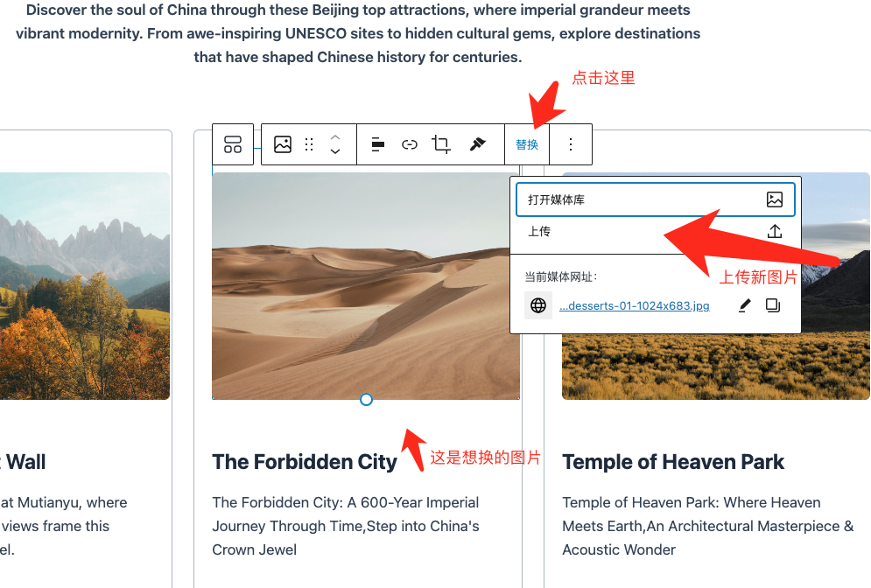Click the image resize handle circle
This screenshot has width=871, height=588.
[x=366, y=399]
